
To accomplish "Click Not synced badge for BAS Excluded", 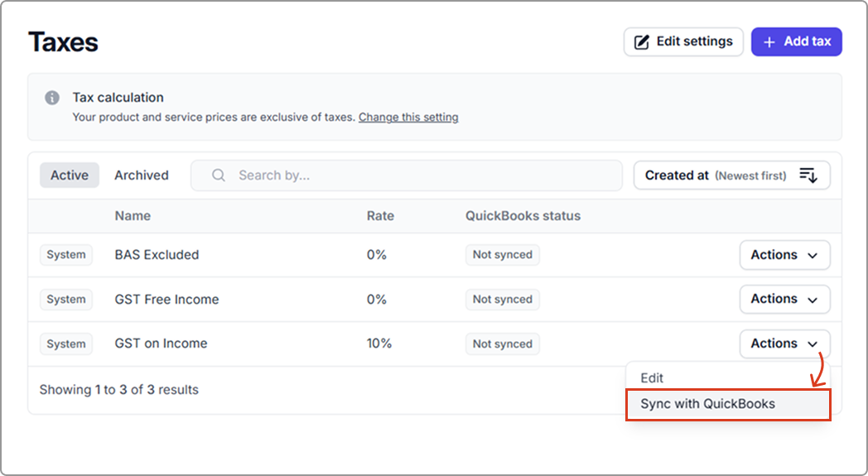I will coord(502,255).
